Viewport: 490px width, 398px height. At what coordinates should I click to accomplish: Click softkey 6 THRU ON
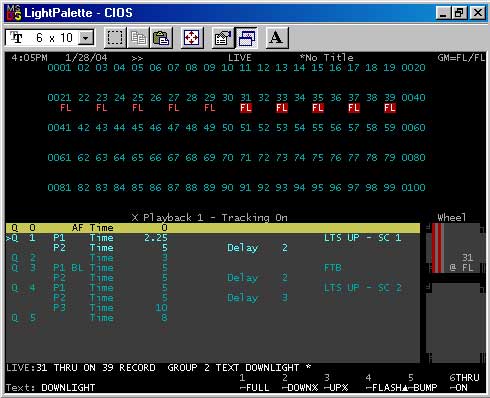pyautogui.click(x=464, y=383)
